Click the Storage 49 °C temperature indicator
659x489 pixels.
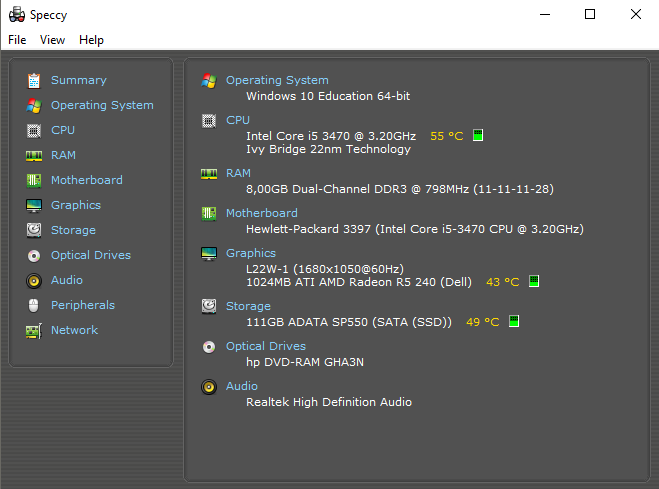pyautogui.click(x=514, y=322)
